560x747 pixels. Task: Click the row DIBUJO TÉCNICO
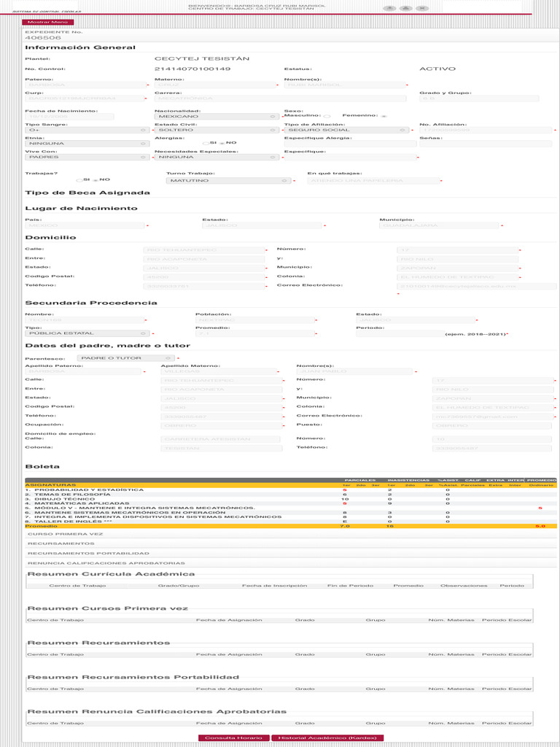(x=290, y=499)
